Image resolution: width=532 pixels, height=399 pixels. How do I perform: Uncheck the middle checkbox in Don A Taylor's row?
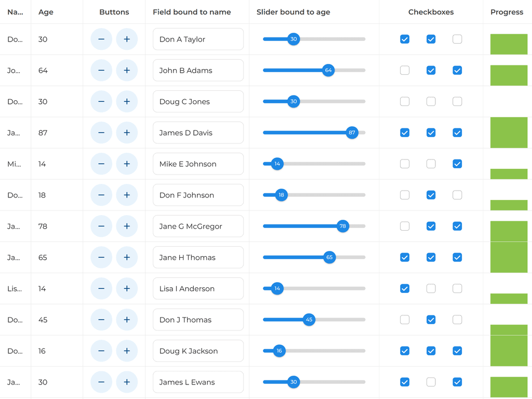pyautogui.click(x=431, y=39)
